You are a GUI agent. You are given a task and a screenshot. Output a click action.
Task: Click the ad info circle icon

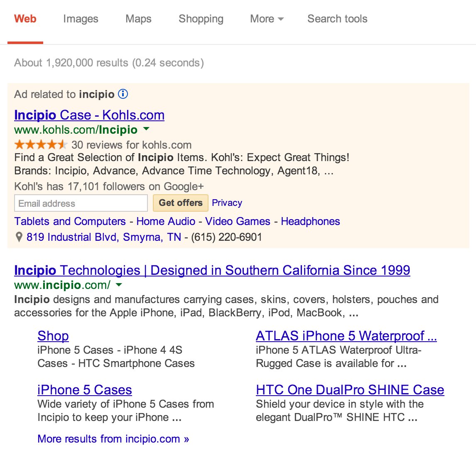coord(123,94)
